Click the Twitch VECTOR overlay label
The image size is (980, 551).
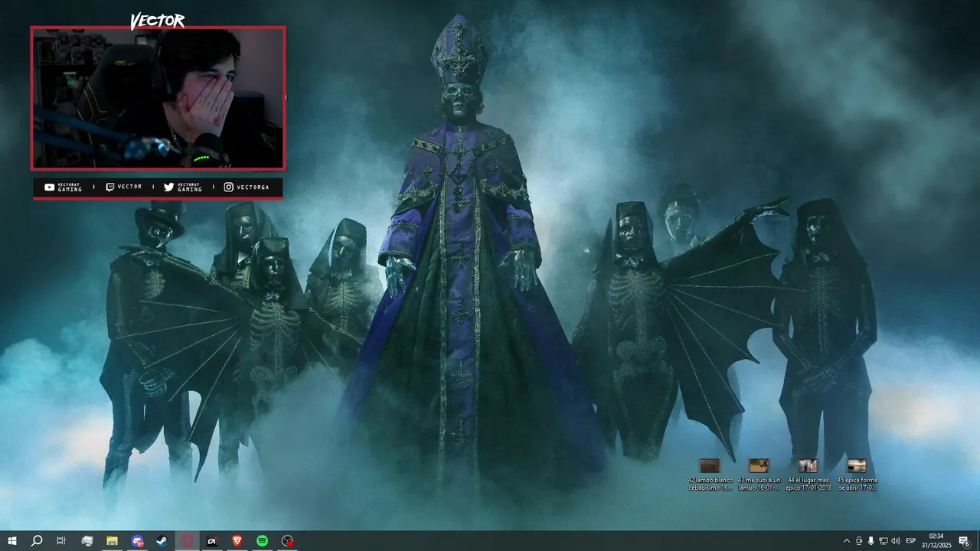coord(124,187)
